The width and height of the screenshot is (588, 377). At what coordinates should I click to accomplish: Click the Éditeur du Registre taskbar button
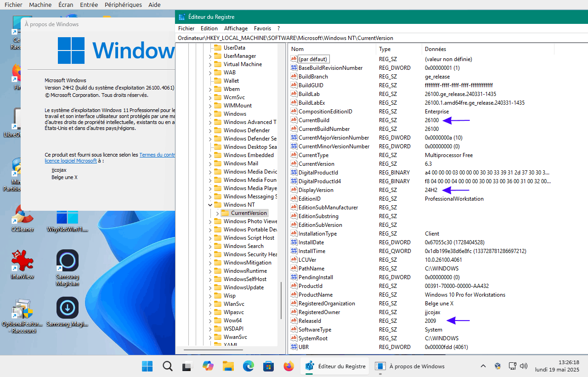pyautogui.click(x=335, y=366)
